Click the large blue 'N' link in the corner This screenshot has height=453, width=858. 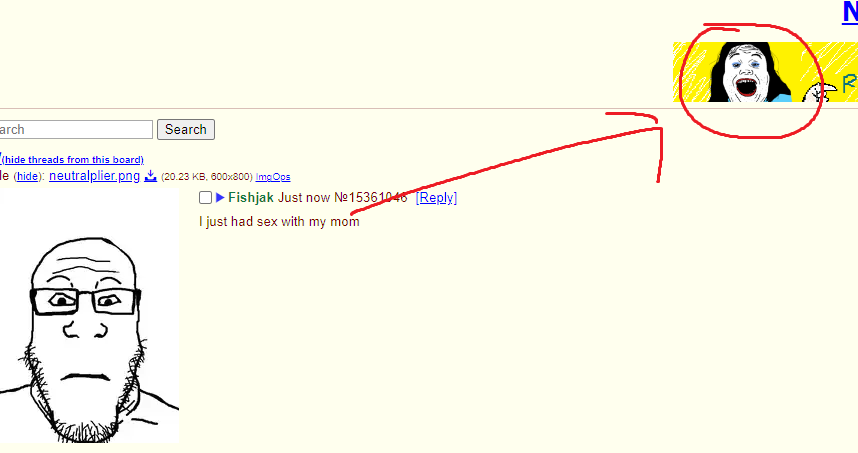pyautogui.click(x=850, y=13)
